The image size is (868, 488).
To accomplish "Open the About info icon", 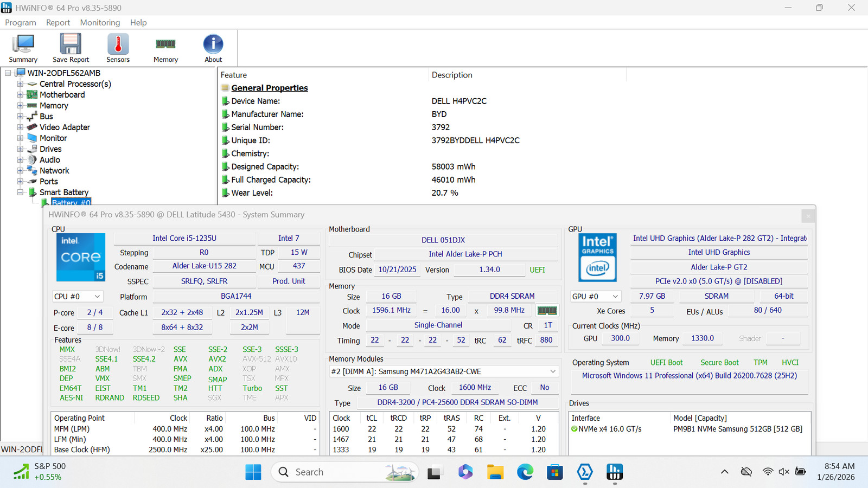I will tap(213, 48).
